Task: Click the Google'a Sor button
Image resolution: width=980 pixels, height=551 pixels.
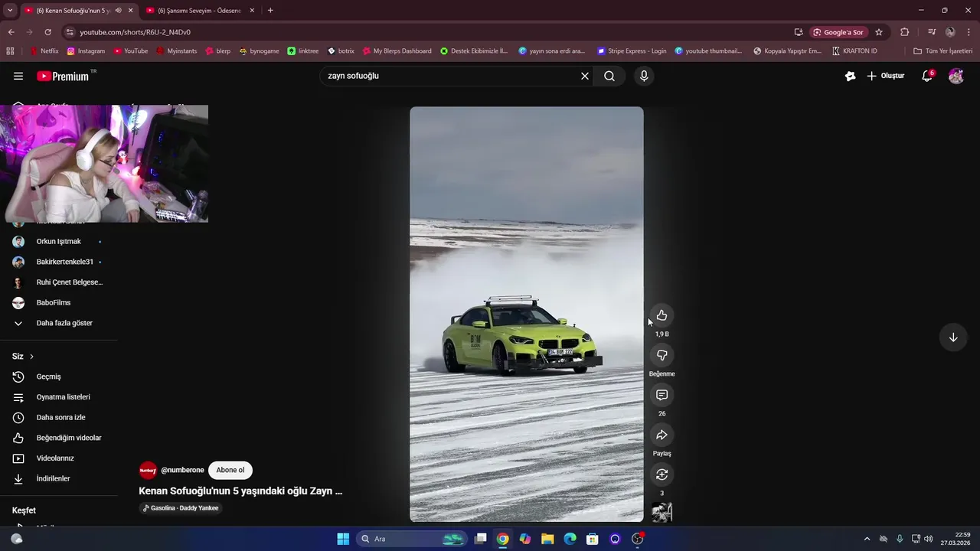Action: coord(838,32)
